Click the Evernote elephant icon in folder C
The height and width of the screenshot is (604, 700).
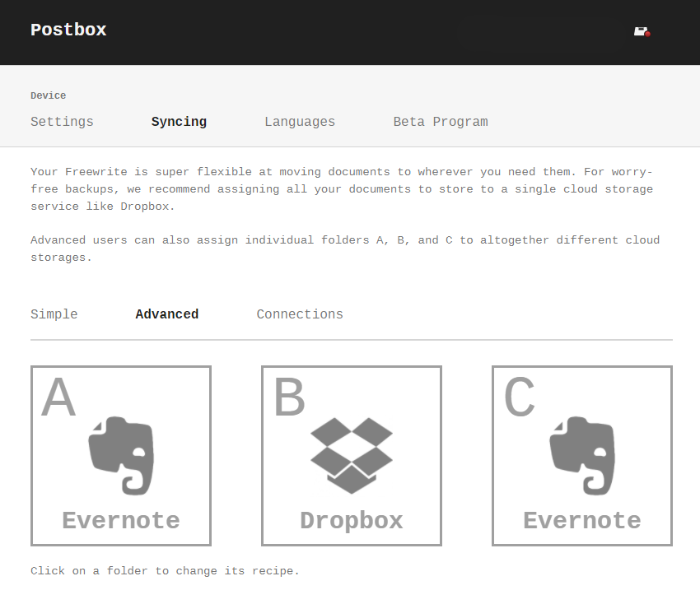coord(582,456)
